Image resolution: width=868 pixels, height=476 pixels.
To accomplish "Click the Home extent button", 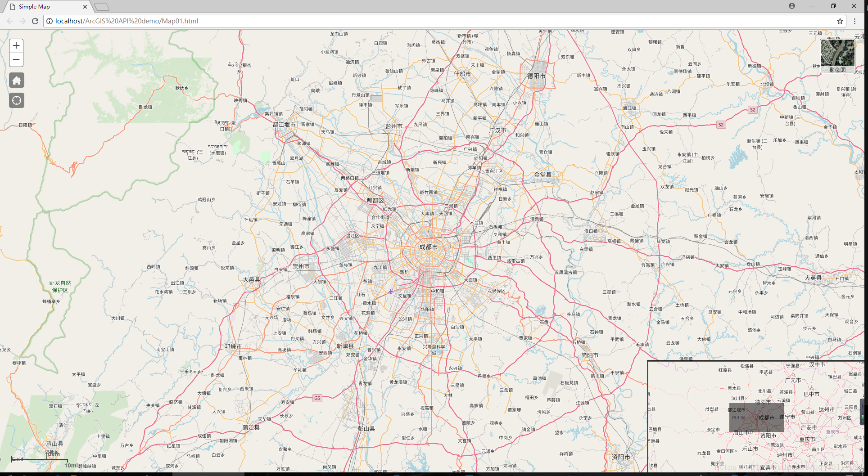I will click(17, 81).
